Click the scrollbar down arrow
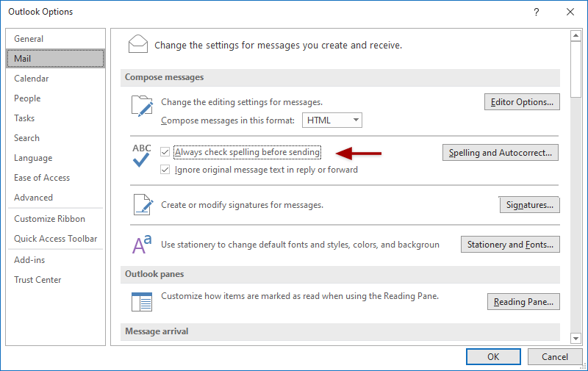 tap(576, 338)
